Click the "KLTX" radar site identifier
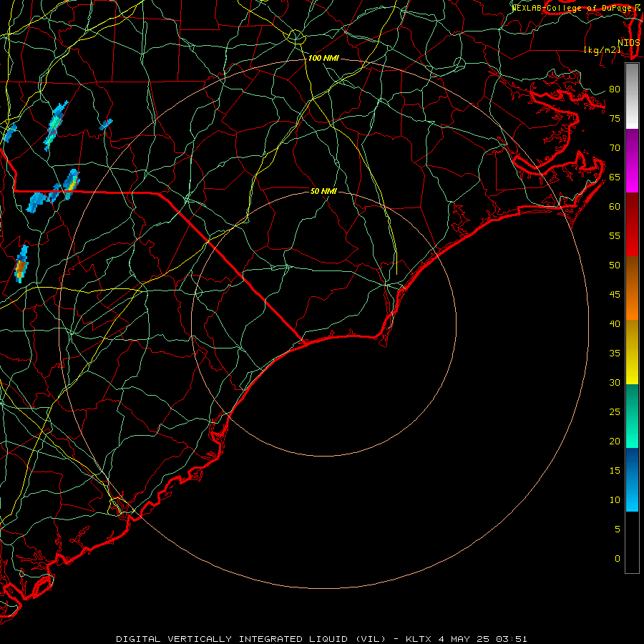The image size is (644, 644). (419, 639)
